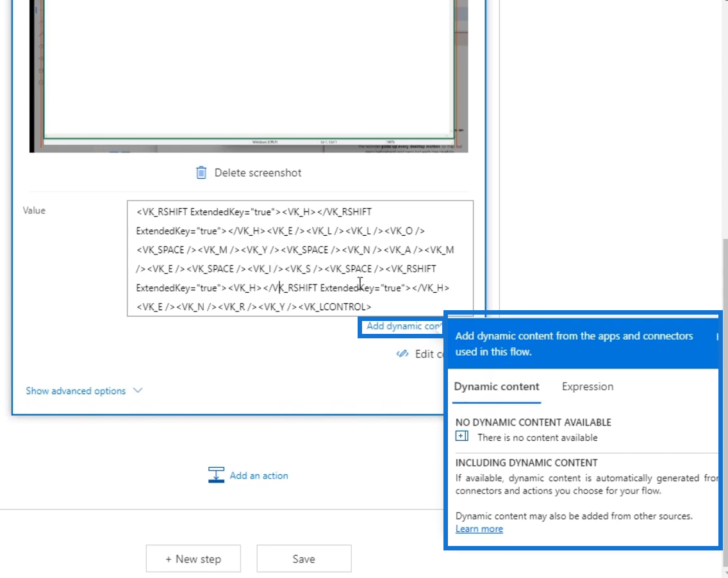Click the Add an action icon

(217, 475)
